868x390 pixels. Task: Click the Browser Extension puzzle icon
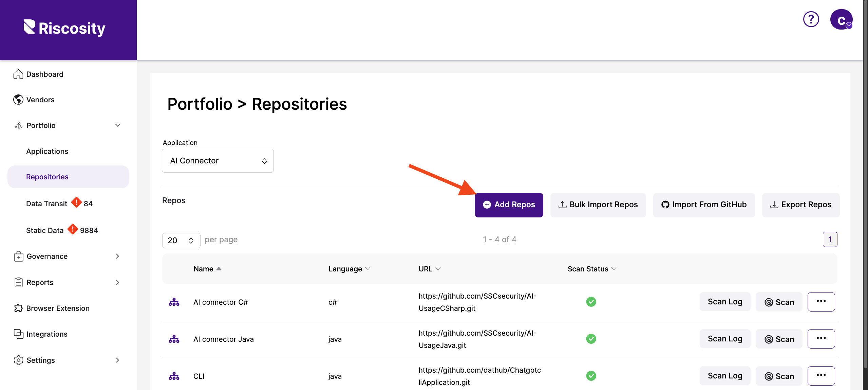click(x=18, y=308)
